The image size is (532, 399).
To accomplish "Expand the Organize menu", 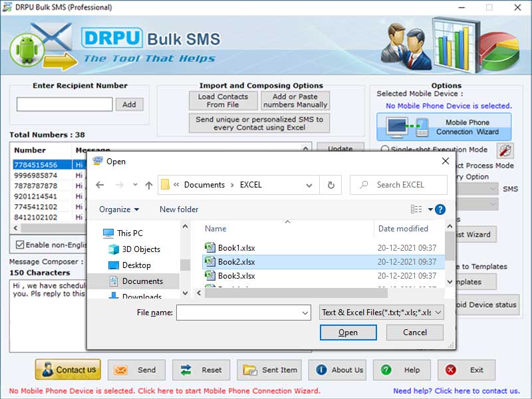I will (x=119, y=209).
